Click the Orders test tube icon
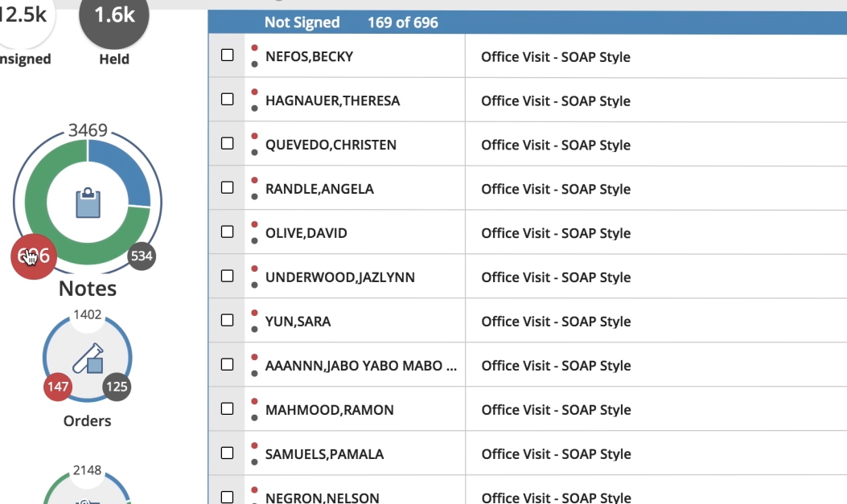The width and height of the screenshot is (847, 504). point(87,358)
